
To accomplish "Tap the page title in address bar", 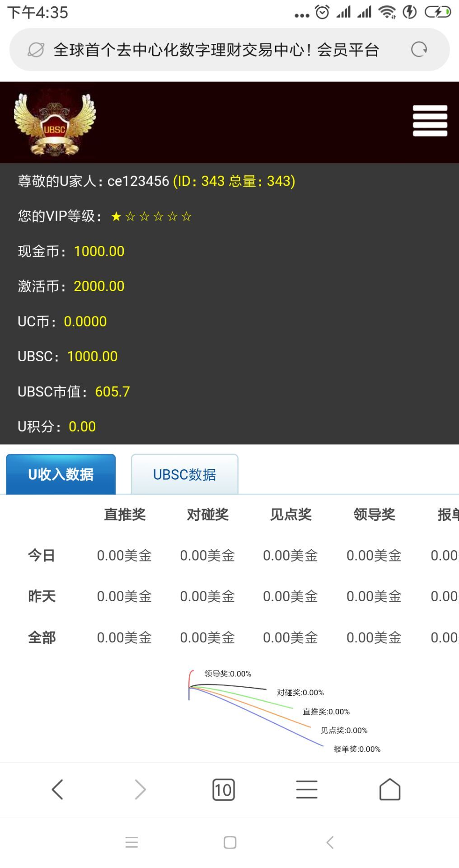I will click(216, 50).
